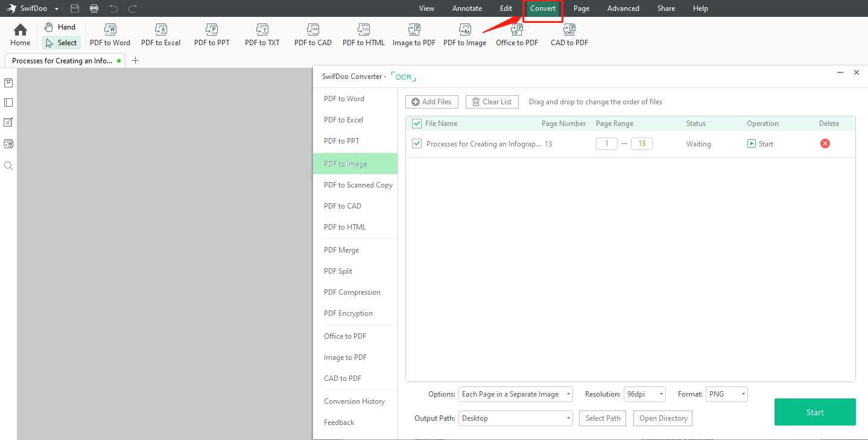
Task: Click the green Start button
Action: tap(814, 412)
